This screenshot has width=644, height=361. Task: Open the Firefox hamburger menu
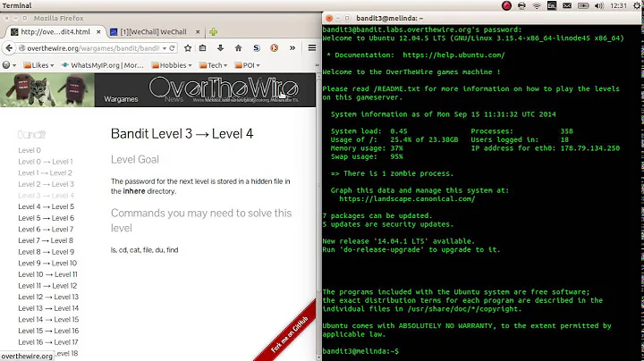tap(312, 48)
